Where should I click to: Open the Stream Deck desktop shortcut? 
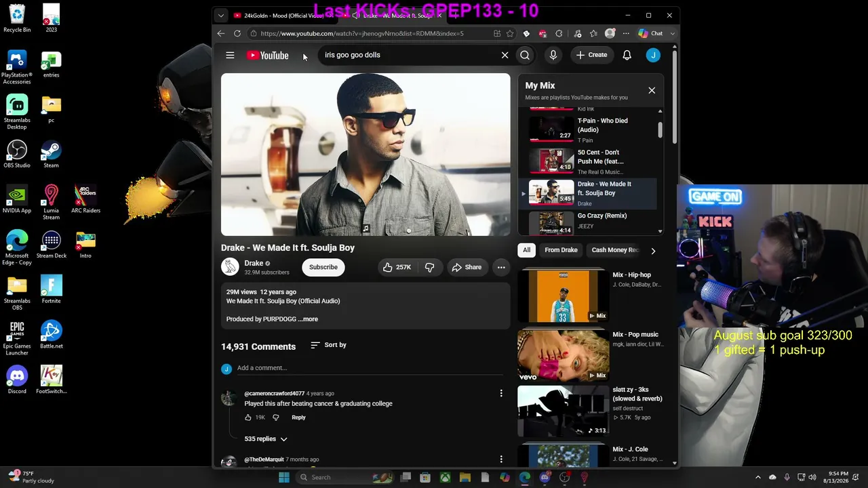pos(51,244)
